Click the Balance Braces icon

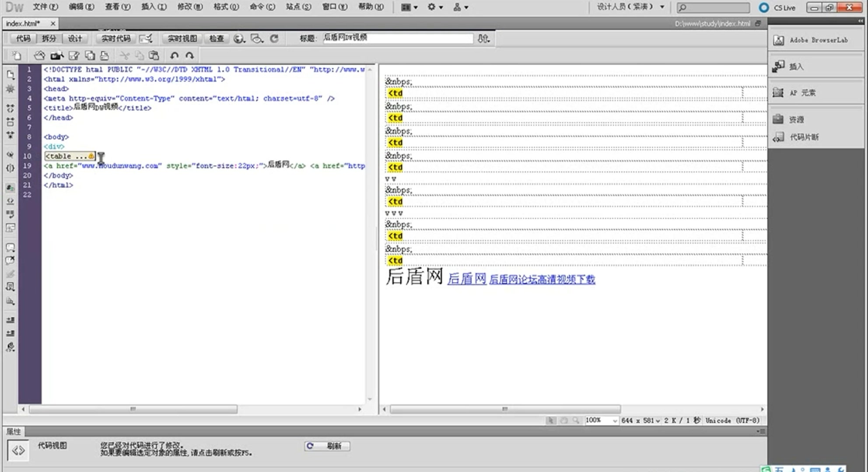click(x=10, y=168)
